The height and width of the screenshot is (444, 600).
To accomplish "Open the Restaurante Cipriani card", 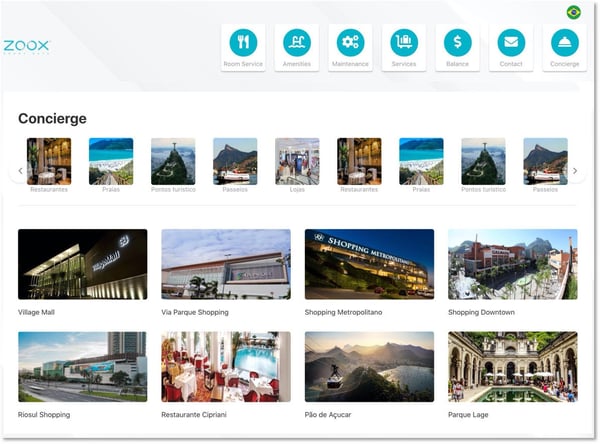I will 225,366.
